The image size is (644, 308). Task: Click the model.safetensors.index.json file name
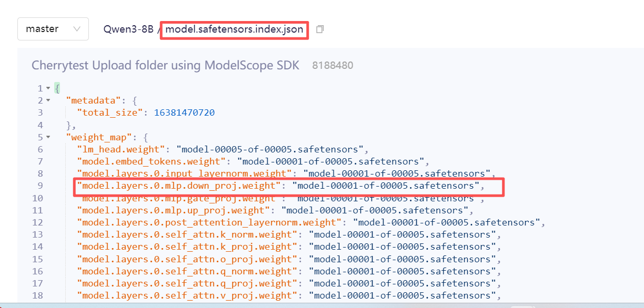pyautogui.click(x=235, y=29)
